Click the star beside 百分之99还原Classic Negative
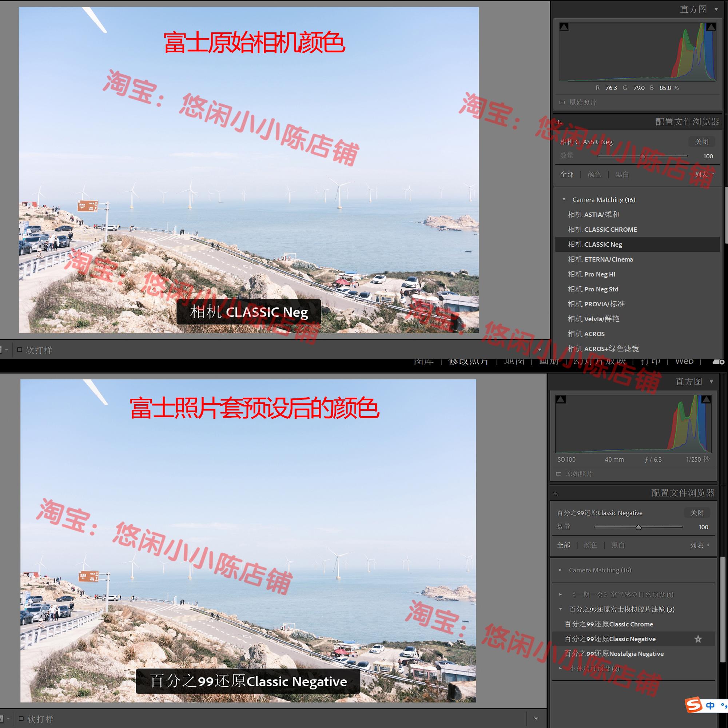Image resolution: width=728 pixels, height=728 pixels. tap(698, 639)
